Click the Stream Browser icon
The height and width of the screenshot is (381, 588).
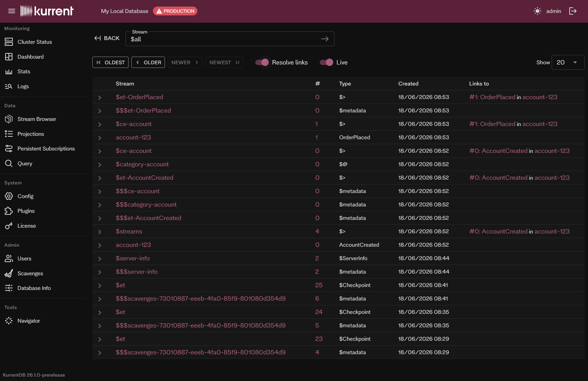coord(9,119)
